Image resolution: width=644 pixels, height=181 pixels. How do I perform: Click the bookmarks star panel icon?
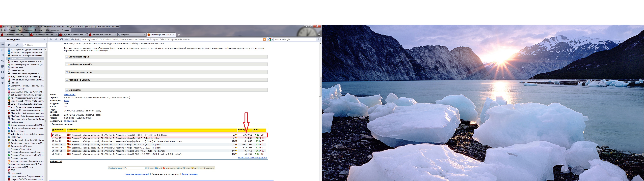pyautogui.click(x=3, y=45)
